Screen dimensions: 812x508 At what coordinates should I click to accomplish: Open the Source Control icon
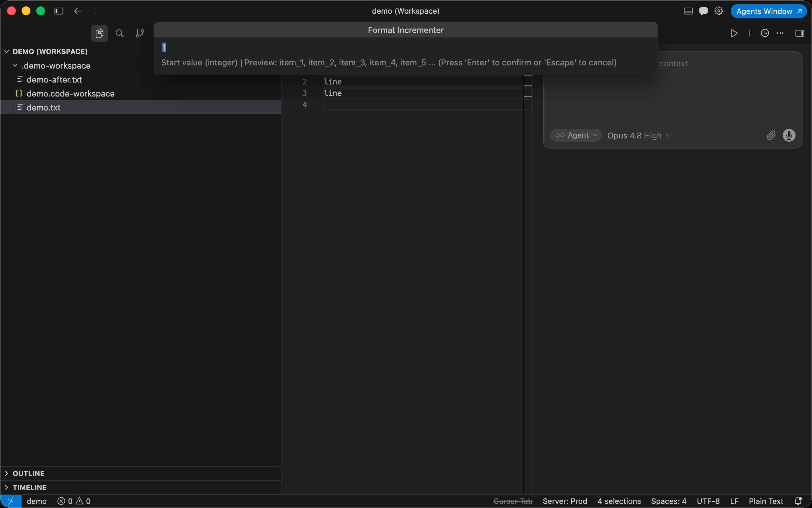[x=140, y=33]
